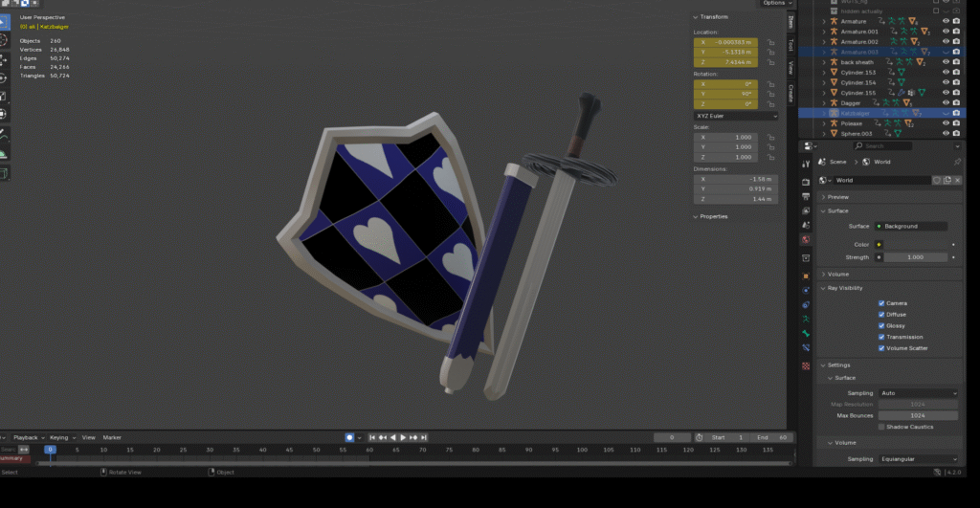Enable the Shadow Caustics checkbox

pyautogui.click(x=881, y=427)
